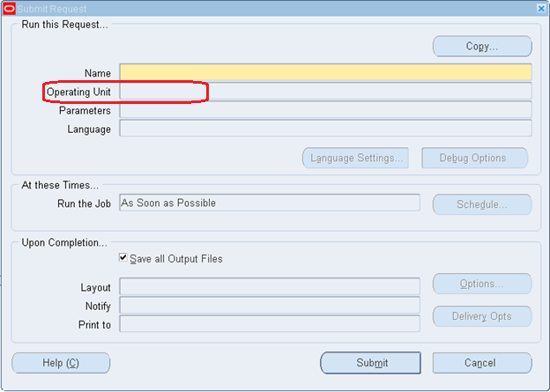Click the Delivery Opts button

tap(481, 316)
